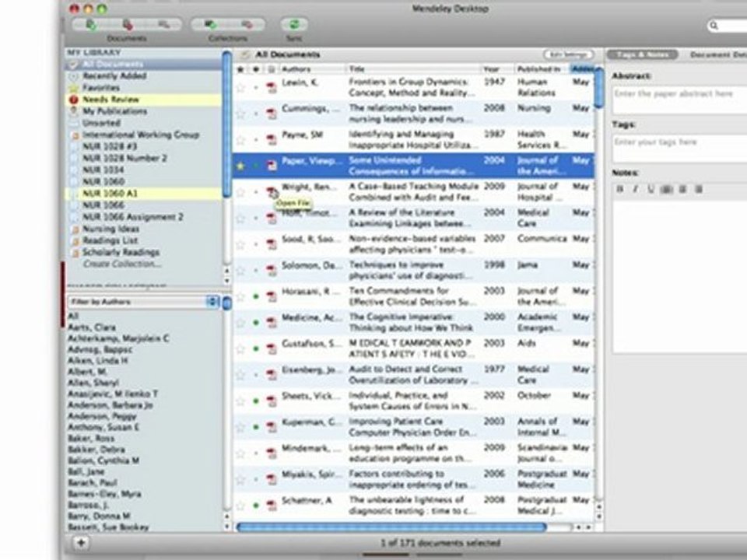The width and height of the screenshot is (747, 560).
Task: Filter by author Aiken, Linda H
Action: [x=98, y=360]
